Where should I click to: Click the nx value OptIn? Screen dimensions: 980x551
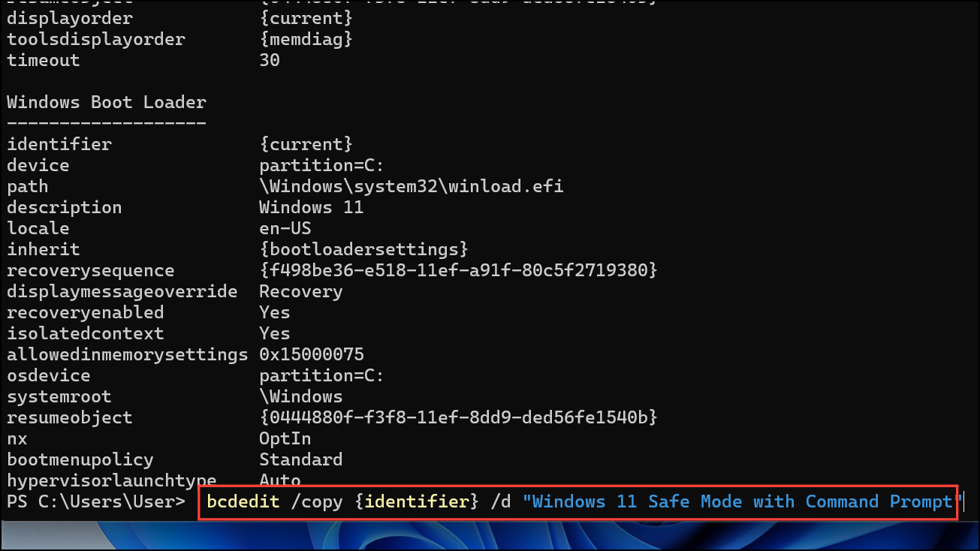(x=285, y=438)
